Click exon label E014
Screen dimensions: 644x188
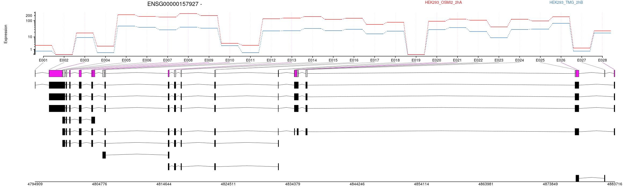click(312, 60)
